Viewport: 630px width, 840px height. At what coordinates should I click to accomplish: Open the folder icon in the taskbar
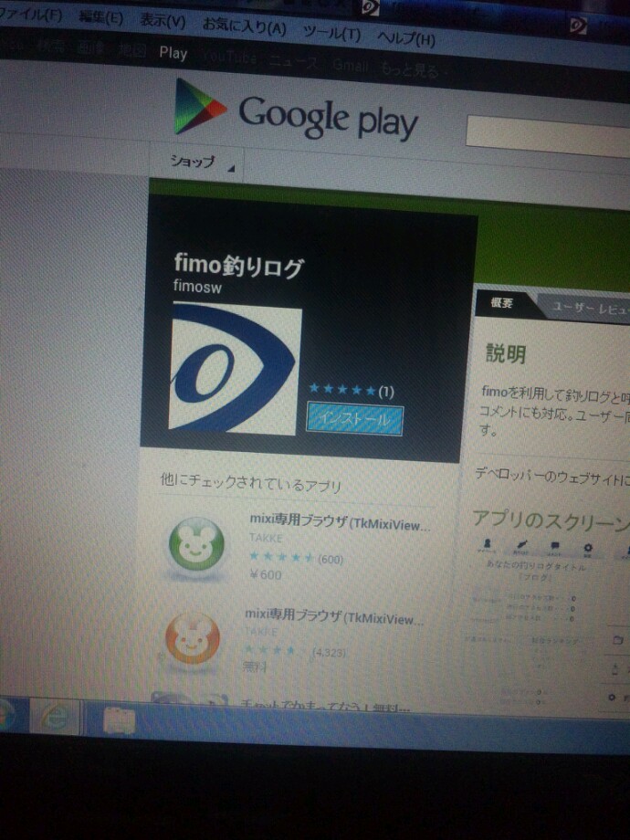tap(119, 720)
